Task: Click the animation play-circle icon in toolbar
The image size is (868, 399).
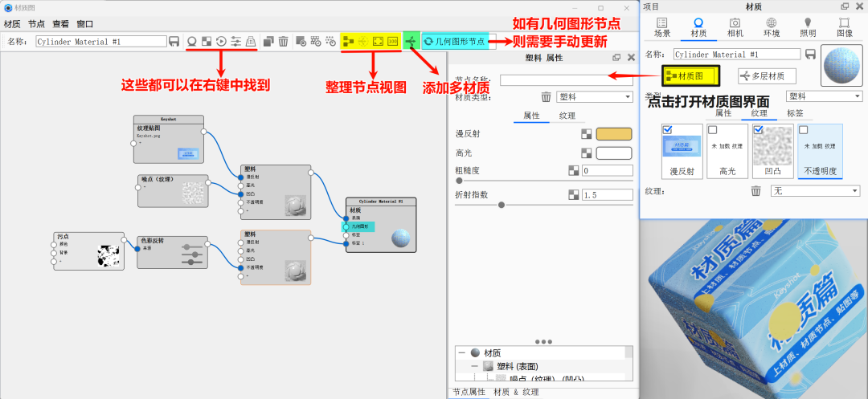Action: [221, 41]
